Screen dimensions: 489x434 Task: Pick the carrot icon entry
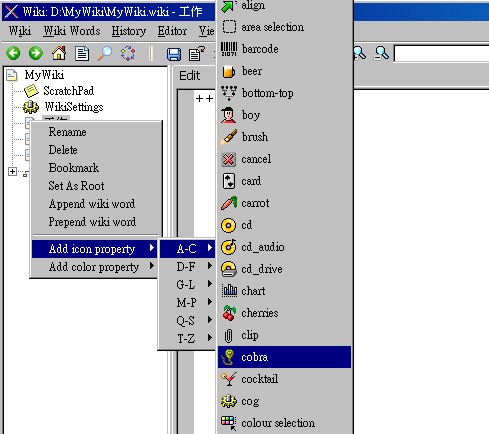pos(285,203)
